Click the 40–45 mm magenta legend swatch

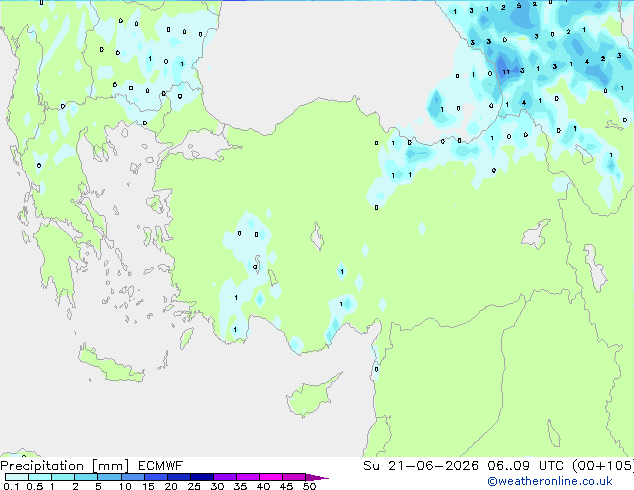[x=271, y=477]
